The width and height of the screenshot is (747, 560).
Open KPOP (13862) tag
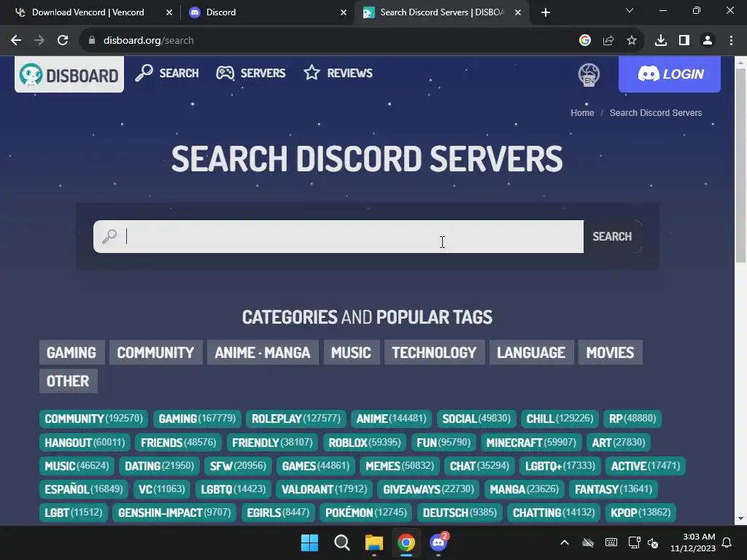click(x=640, y=513)
